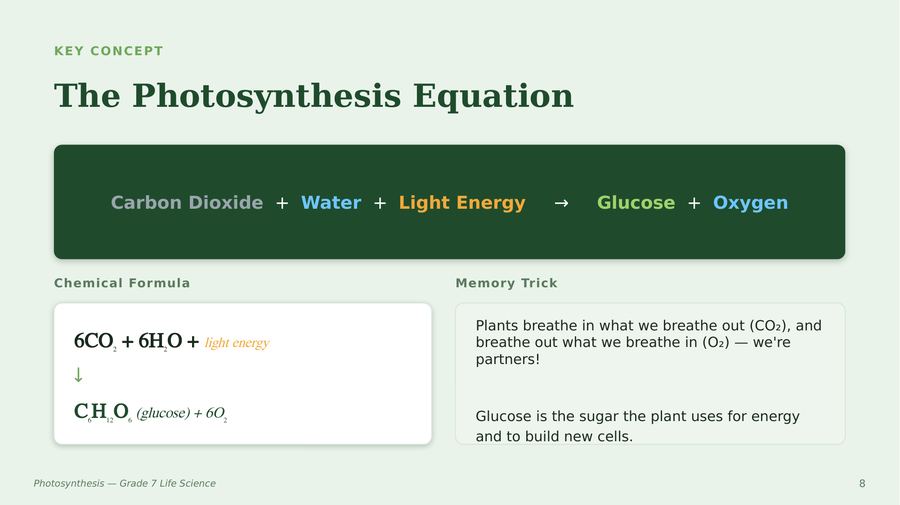Click the 6CO2 formula term
The image size is (900, 505).
(95, 341)
